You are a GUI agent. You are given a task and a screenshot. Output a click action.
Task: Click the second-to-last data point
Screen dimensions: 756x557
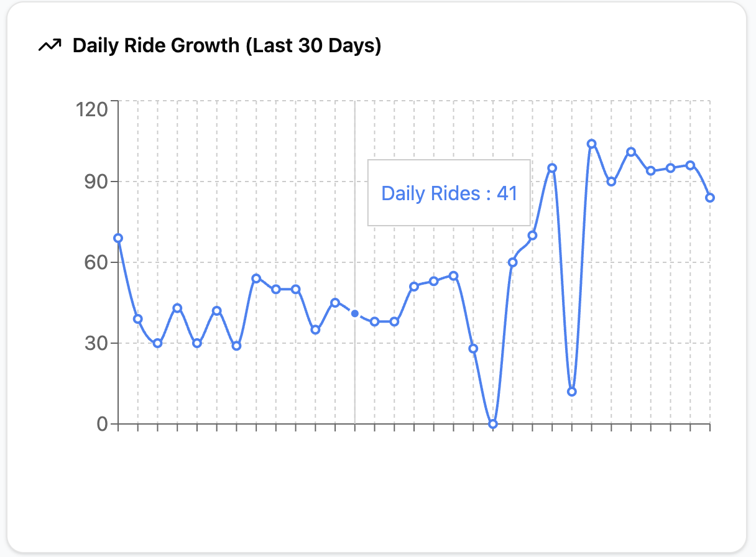coord(690,165)
